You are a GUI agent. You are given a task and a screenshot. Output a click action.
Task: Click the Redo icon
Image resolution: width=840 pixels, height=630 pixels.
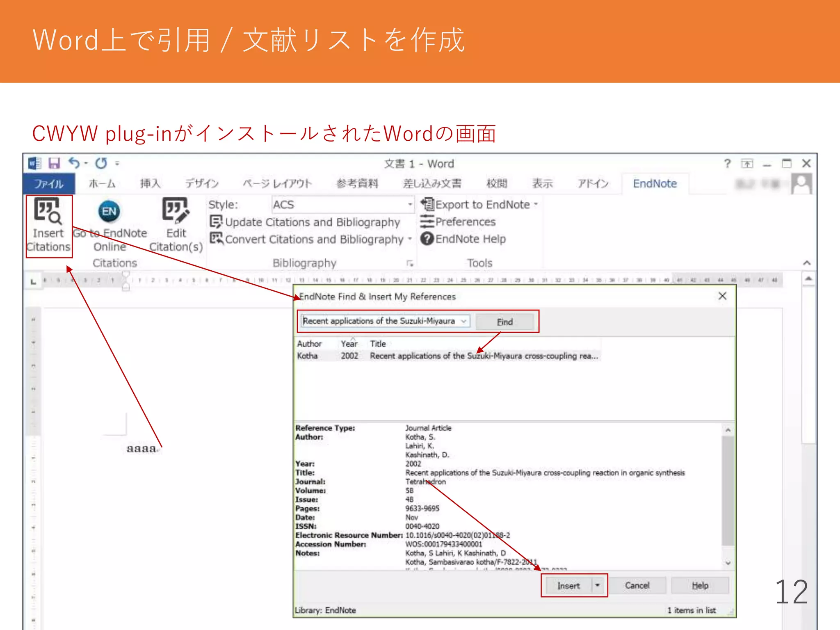coord(101,163)
